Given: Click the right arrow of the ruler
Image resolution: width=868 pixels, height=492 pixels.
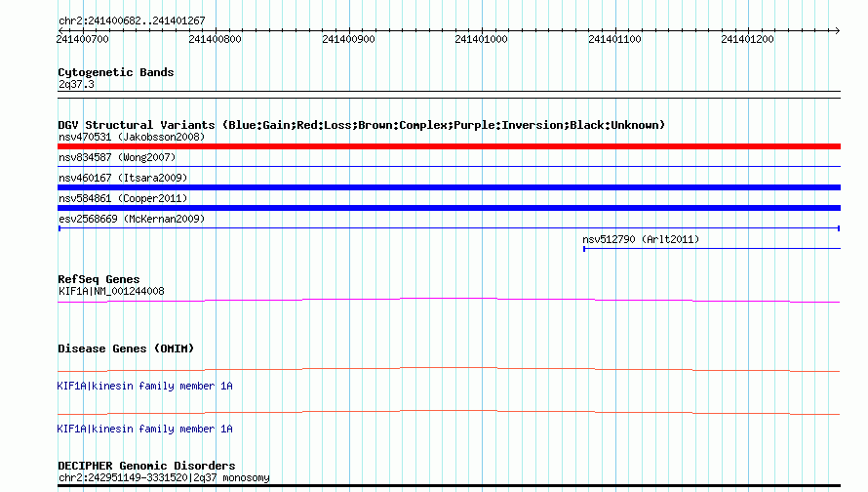Looking at the screenshot, I should click(x=837, y=30).
